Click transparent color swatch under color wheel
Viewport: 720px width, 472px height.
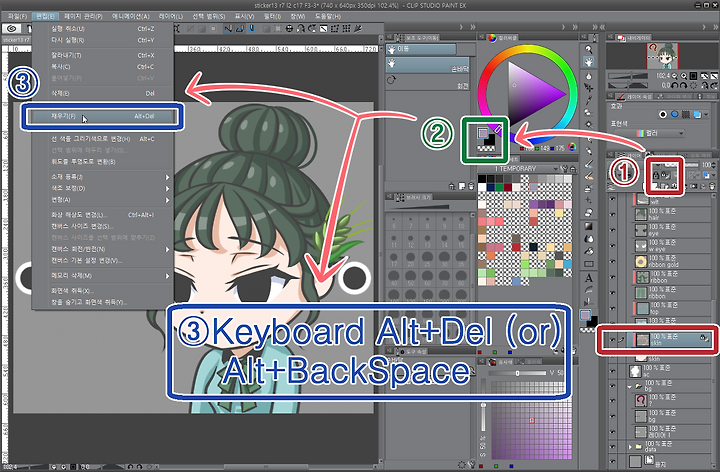486,149
